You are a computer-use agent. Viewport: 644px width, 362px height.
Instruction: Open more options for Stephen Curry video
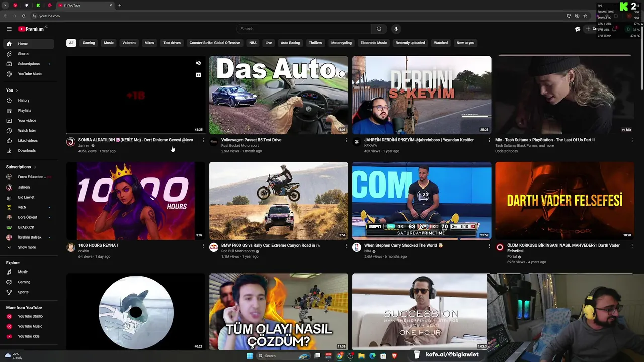point(489,246)
